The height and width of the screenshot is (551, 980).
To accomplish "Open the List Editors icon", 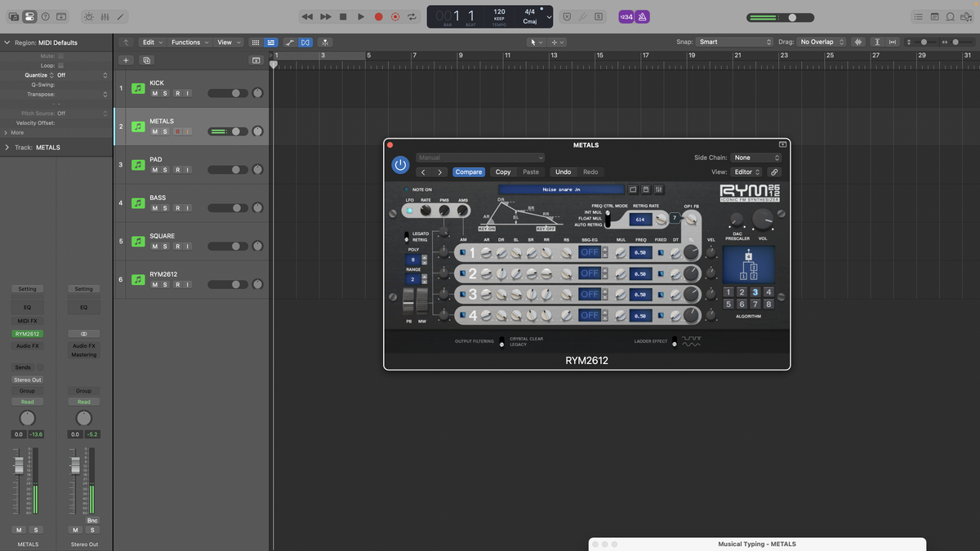I will (919, 16).
